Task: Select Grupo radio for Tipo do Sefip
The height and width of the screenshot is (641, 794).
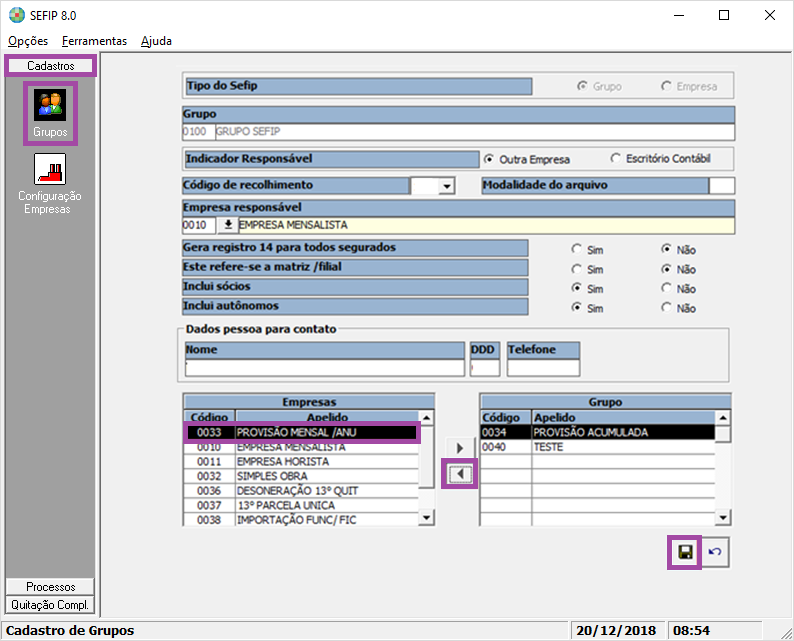Action: 600,86
